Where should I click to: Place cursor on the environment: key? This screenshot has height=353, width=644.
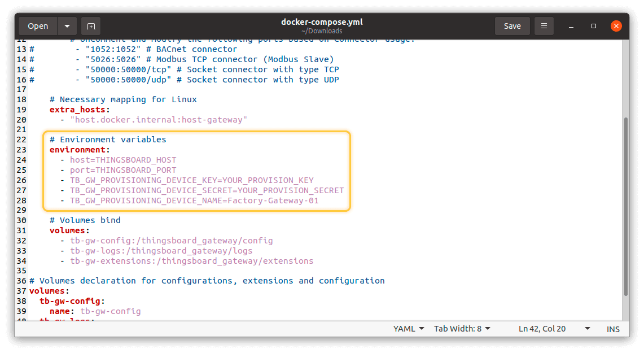pos(79,150)
